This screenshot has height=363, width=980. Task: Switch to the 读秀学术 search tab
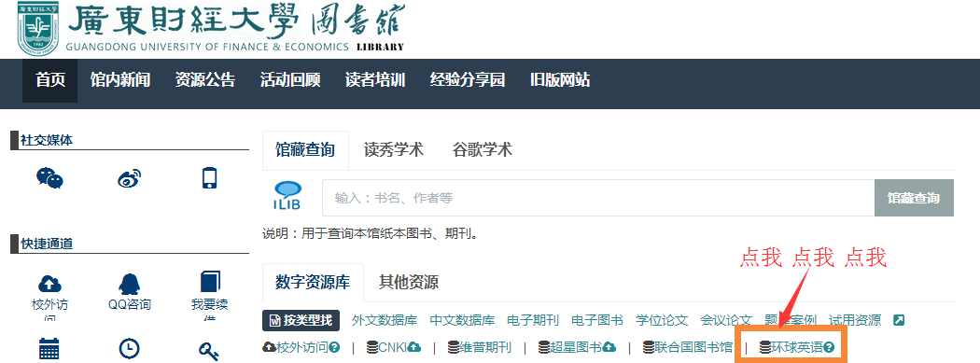tap(394, 150)
